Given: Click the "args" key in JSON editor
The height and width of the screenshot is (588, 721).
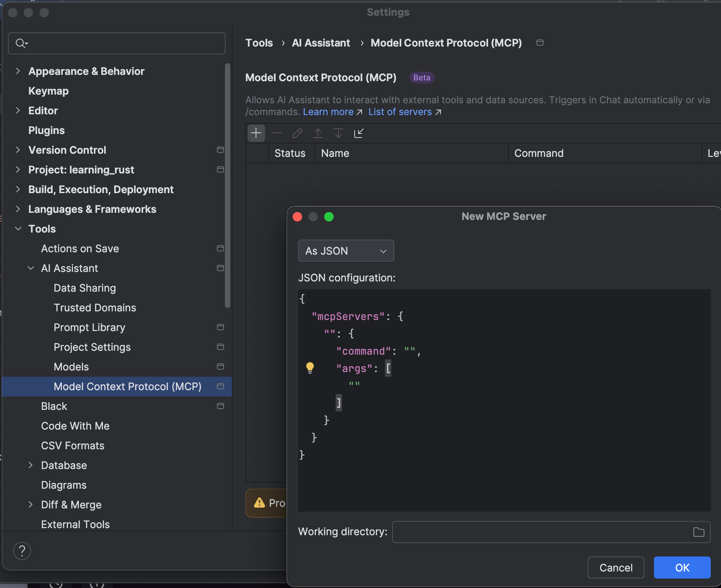Looking at the screenshot, I should (354, 368).
